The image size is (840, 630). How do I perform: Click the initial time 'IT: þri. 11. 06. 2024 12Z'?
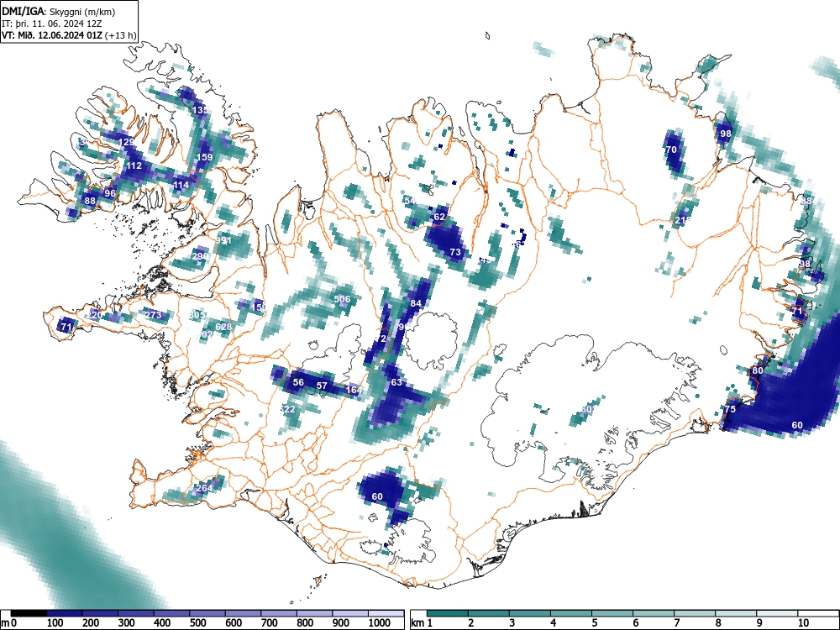click(52, 24)
